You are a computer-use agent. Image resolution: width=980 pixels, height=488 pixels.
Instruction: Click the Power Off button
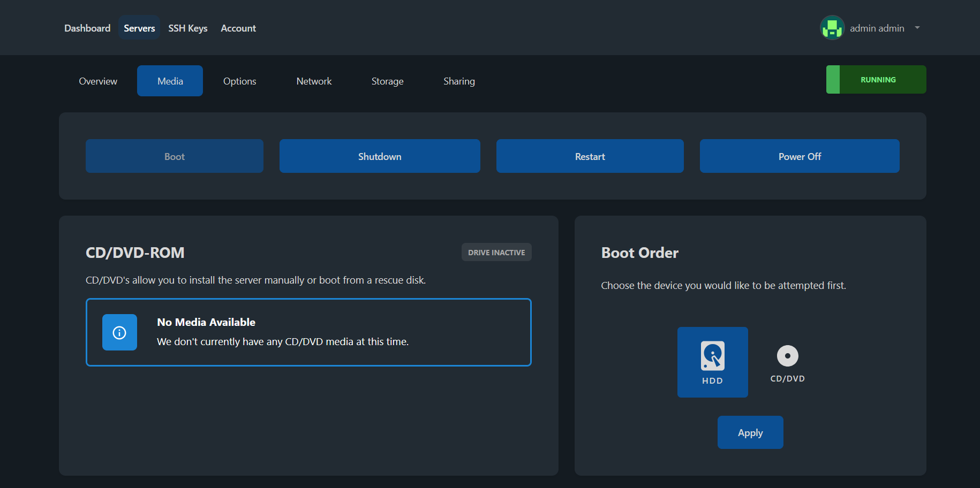pos(799,156)
